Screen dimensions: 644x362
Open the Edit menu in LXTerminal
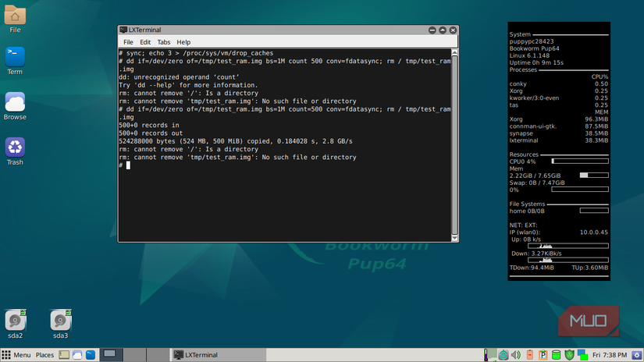145,42
